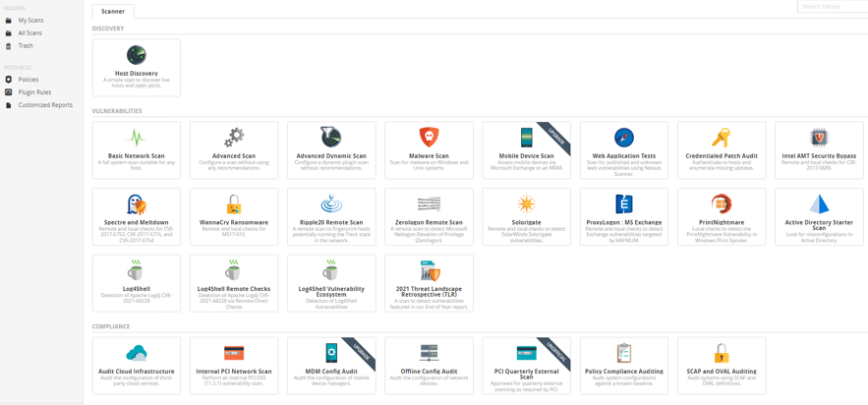Pick the Solorigate sunburst icon

click(527, 203)
